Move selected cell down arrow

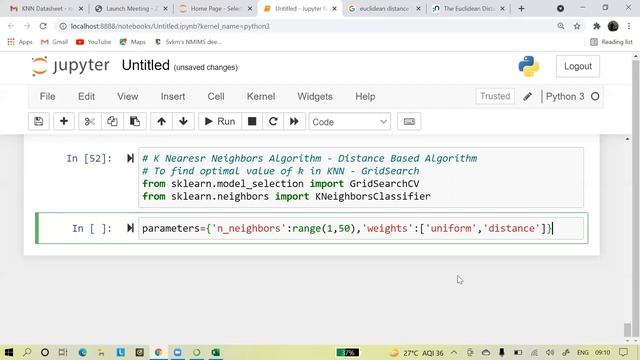(183, 122)
